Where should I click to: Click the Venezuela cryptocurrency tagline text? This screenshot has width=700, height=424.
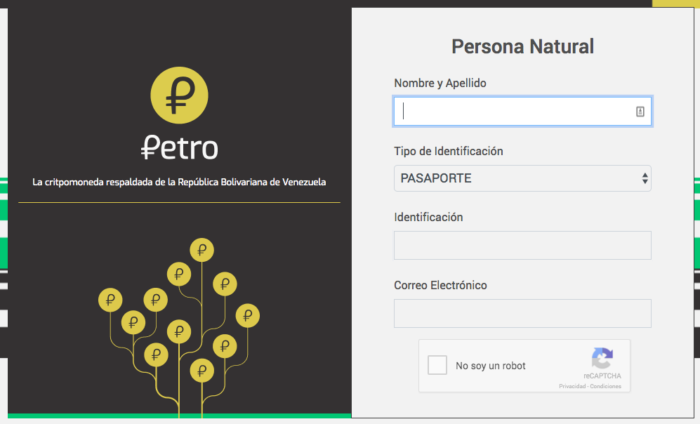point(179,182)
